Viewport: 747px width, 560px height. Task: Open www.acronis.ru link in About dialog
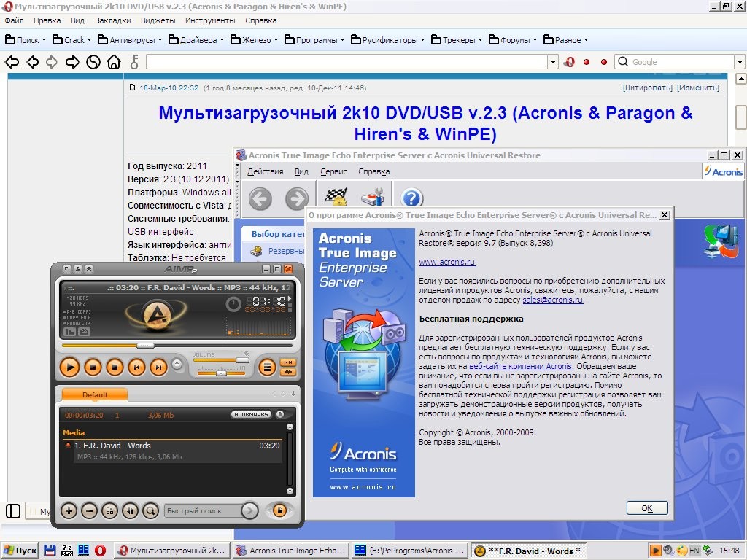pos(447,262)
